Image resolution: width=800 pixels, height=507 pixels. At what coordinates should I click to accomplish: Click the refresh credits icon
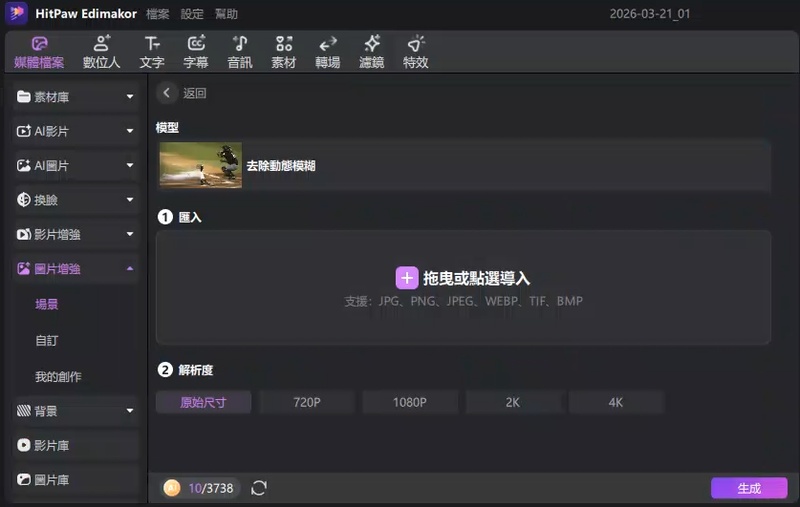[259, 488]
